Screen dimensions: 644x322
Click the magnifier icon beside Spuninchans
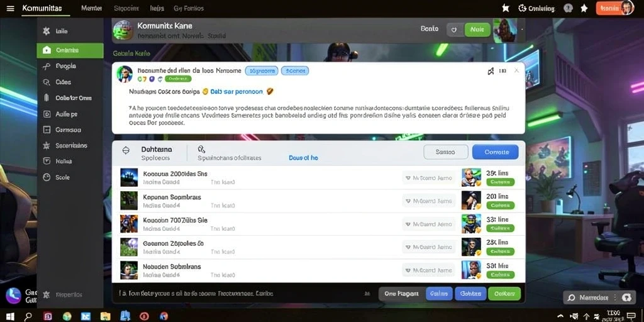201,149
